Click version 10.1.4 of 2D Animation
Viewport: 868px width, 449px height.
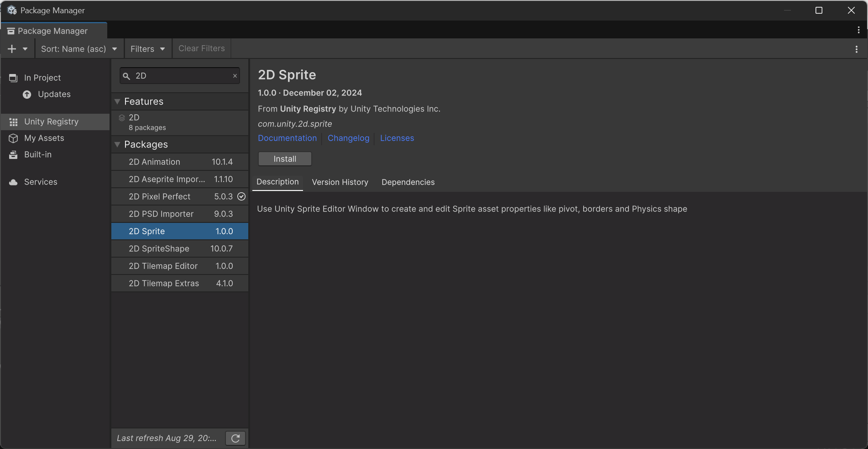tap(222, 162)
